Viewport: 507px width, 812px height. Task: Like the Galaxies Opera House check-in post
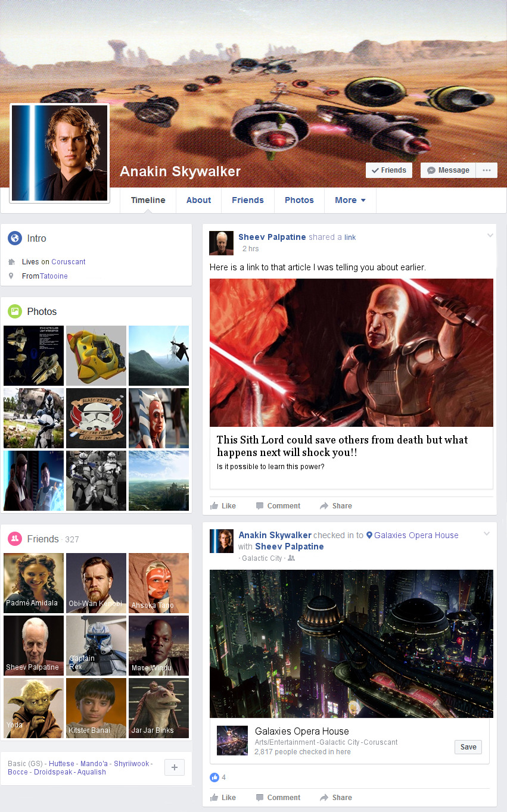click(x=223, y=798)
